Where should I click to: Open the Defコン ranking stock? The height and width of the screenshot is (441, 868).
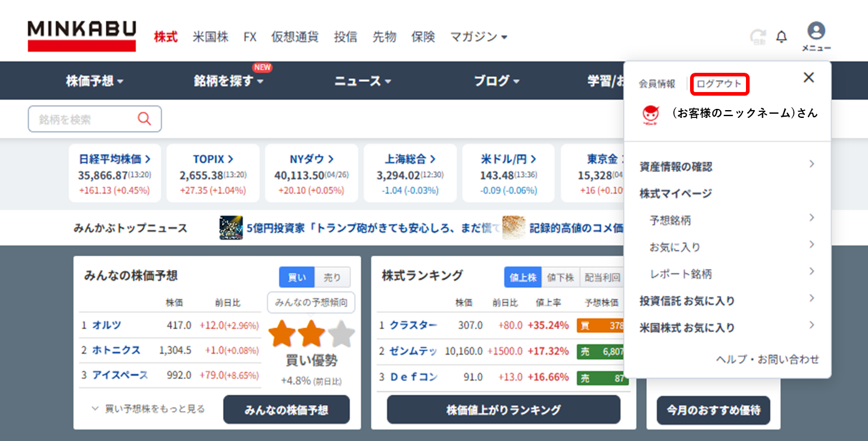click(413, 377)
